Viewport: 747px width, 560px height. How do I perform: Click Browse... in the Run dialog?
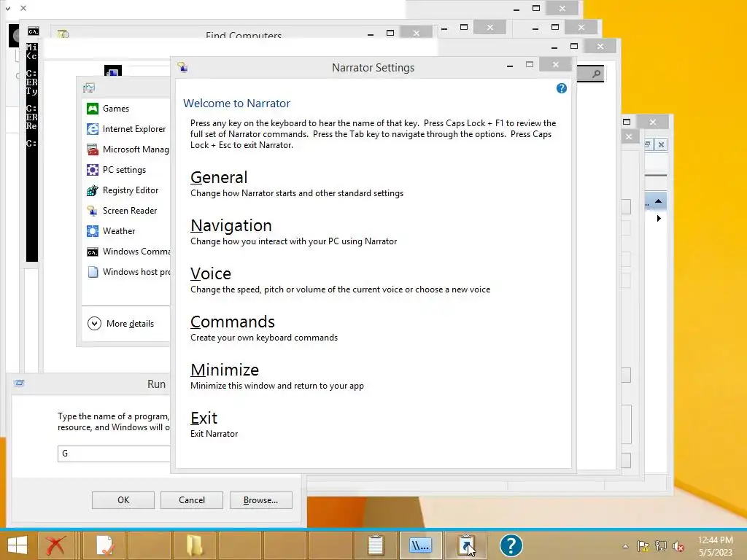pyautogui.click(x=260, y=500)
